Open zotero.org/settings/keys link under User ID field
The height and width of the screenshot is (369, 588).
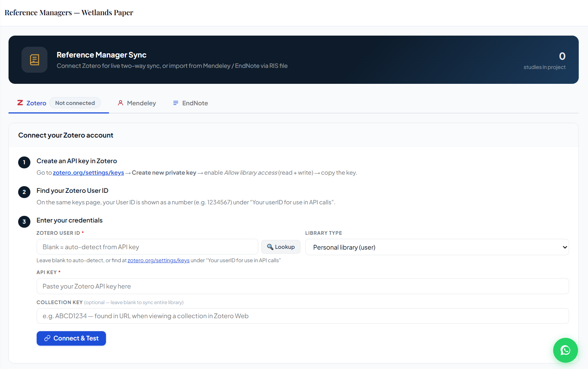click(159, 260)
